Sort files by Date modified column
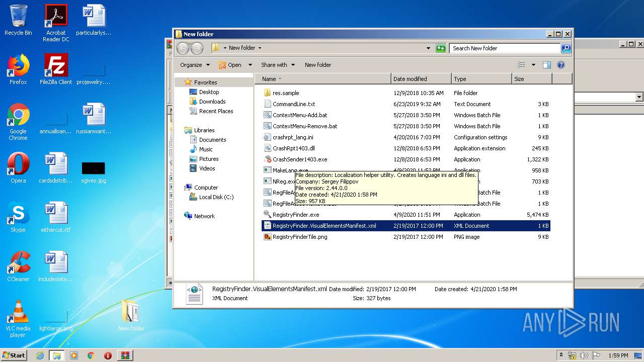Screen dimensions: 644x362 pyautogui.click(x=421, y=79)
